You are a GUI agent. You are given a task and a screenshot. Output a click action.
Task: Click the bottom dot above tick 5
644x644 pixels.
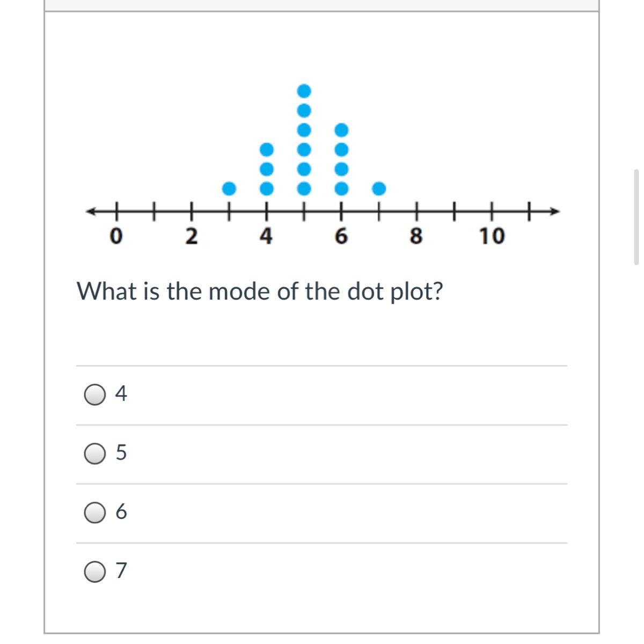(304, 188)
